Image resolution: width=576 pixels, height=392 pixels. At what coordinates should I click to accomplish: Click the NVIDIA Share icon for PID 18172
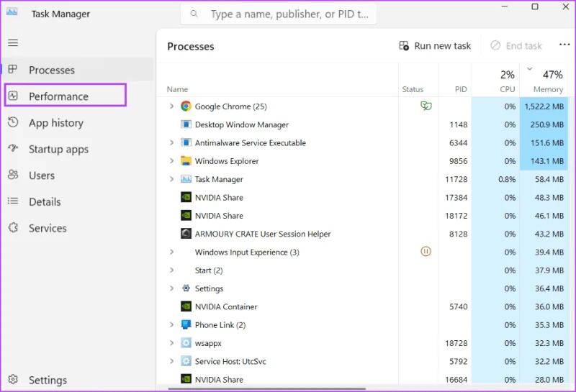pyautogui.click(x=186, y=216)
